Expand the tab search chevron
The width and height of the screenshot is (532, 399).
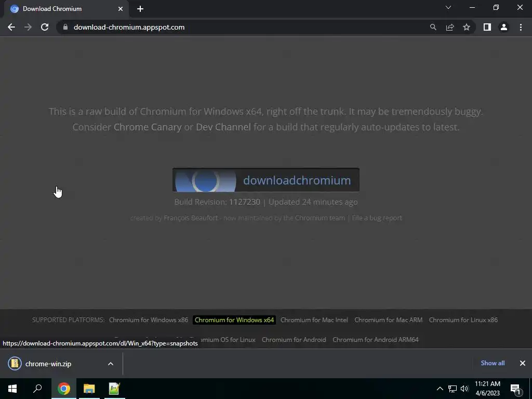[x=448, y=7]
